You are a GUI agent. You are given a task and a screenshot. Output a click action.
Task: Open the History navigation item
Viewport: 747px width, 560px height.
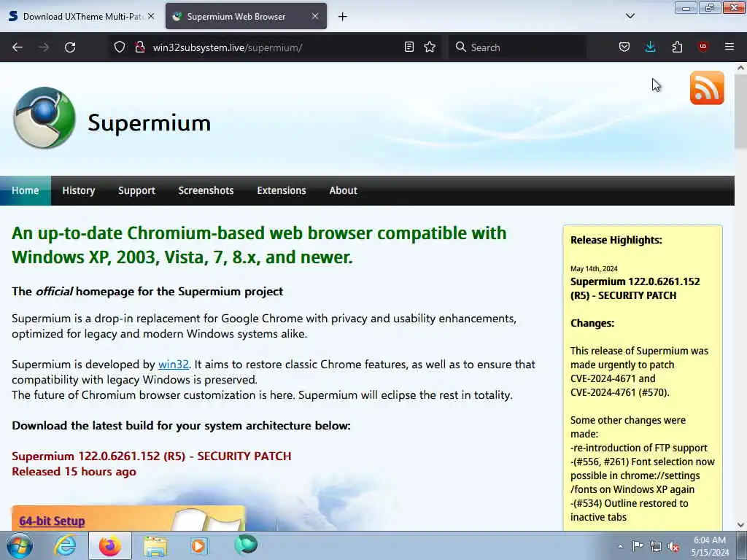(x=79, y=190)
